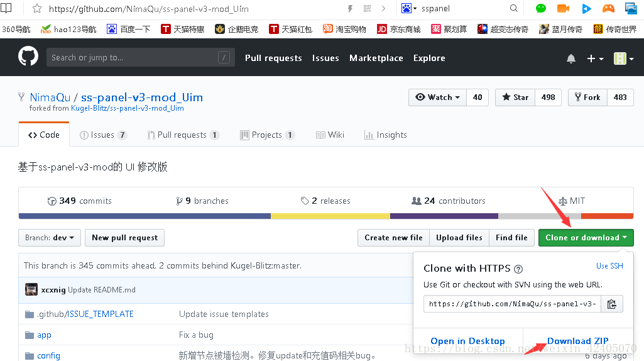Image resolution: width=644 pixels, height=361 pixels.
Task: Click the screenshot toolbar icon at far right
Action: [631, 8]
